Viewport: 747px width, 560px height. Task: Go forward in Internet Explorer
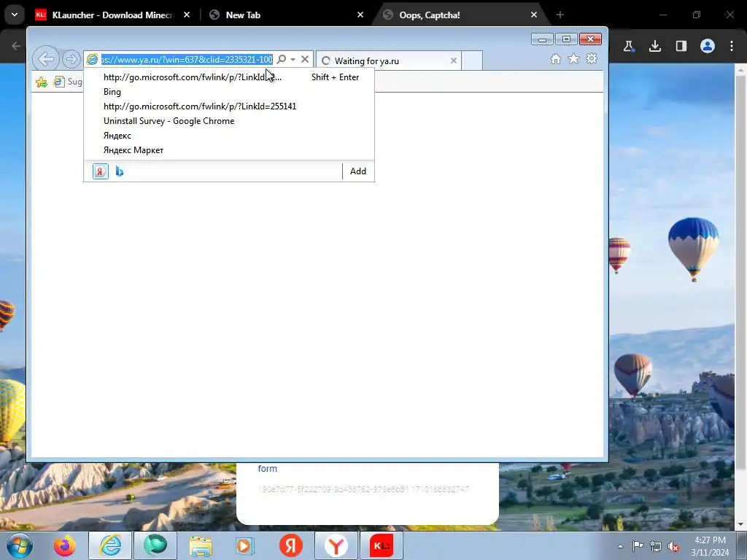(71, 59)
